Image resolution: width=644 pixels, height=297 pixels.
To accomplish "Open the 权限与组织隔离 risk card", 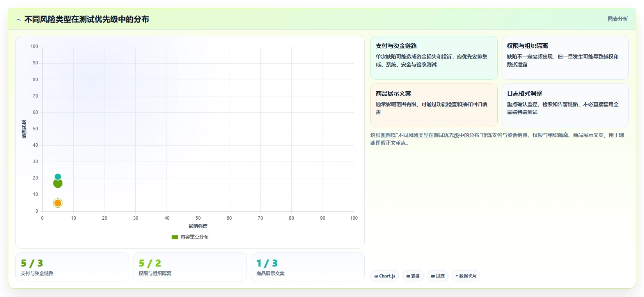I will point(565,58).
